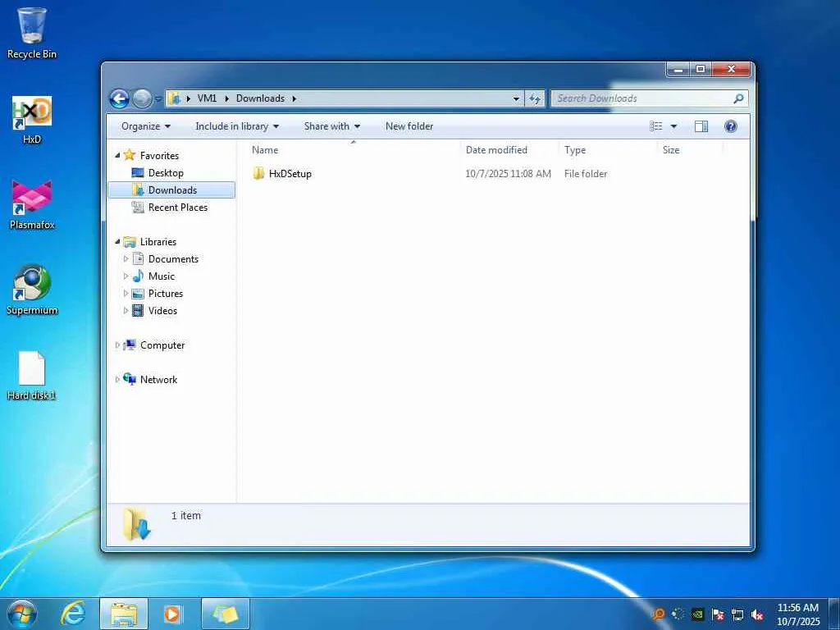Click the NVIDIA tray icon
This screenshot has width=840, height=630.
(697, 614)
